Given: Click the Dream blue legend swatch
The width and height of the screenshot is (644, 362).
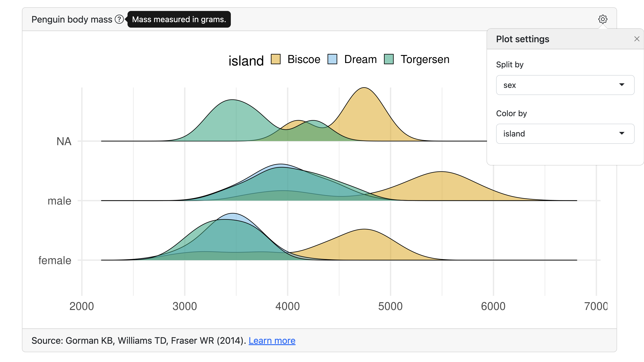Looking at the screenshot, I should (332, 59).
